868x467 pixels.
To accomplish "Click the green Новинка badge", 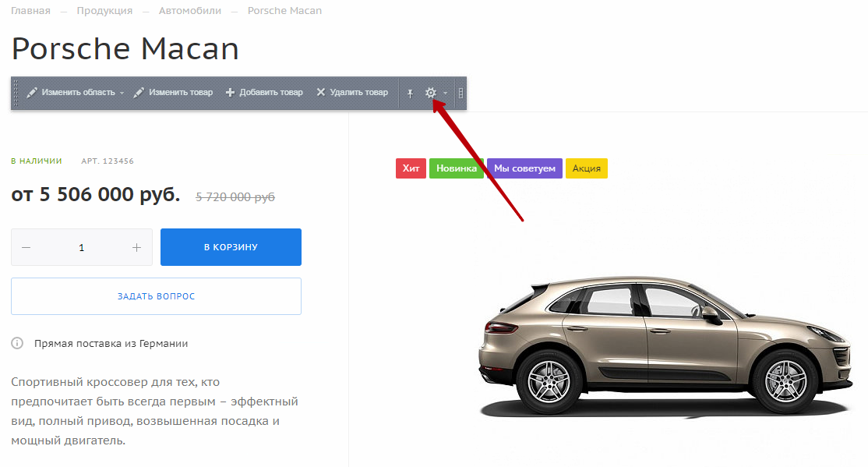I will [x=456, y=168].
